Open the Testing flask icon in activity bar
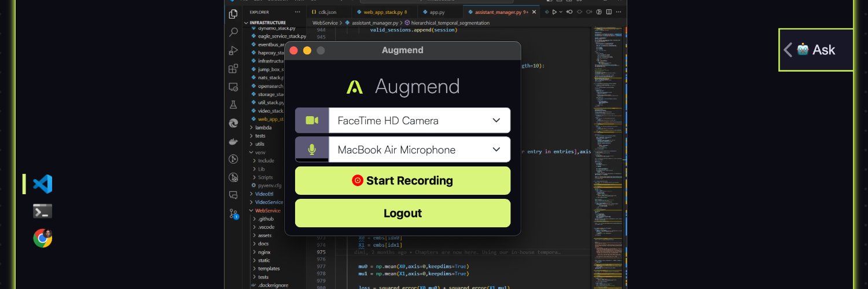 pyautogui.click(x=233, y=105)
